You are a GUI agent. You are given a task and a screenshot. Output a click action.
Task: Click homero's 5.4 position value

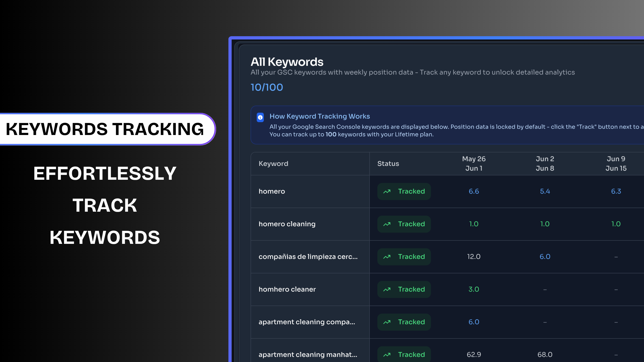point(545,191)
